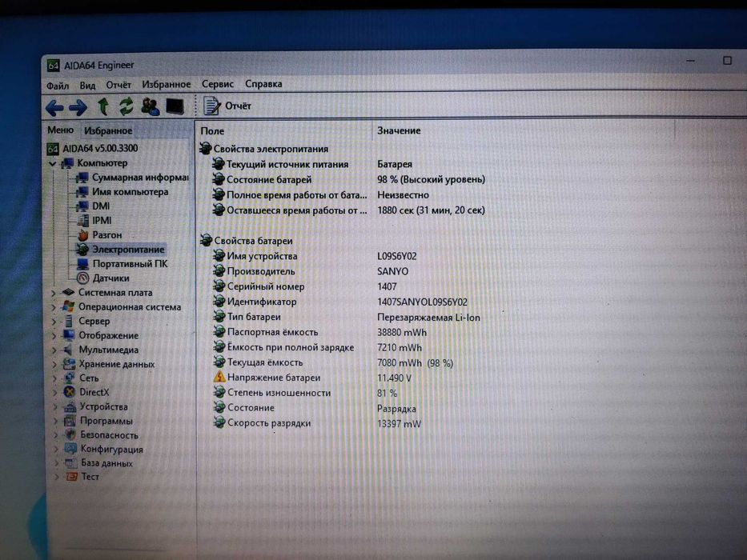747x560 pixels.
Task: Select the Паспортная ёмкость row
Action: (x=320, y=332)
